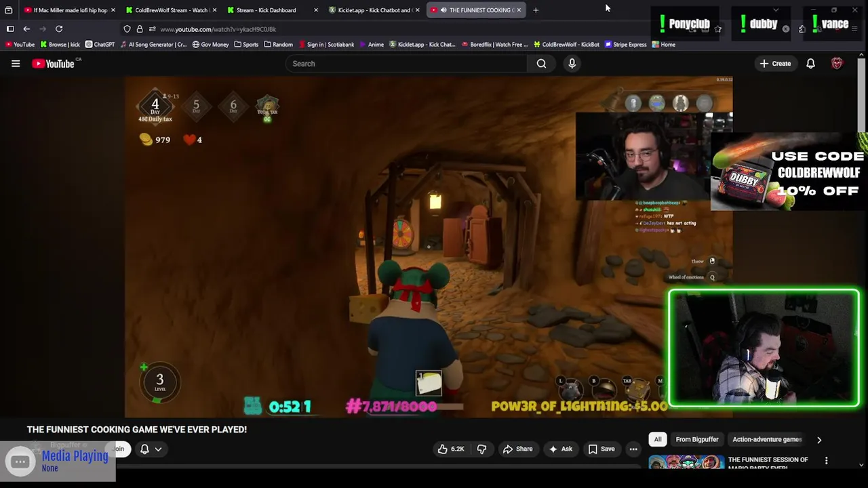This screenshot has width=868, height=488.
Task: Submit search with the magnifier icon
Action: pos(541,64)
